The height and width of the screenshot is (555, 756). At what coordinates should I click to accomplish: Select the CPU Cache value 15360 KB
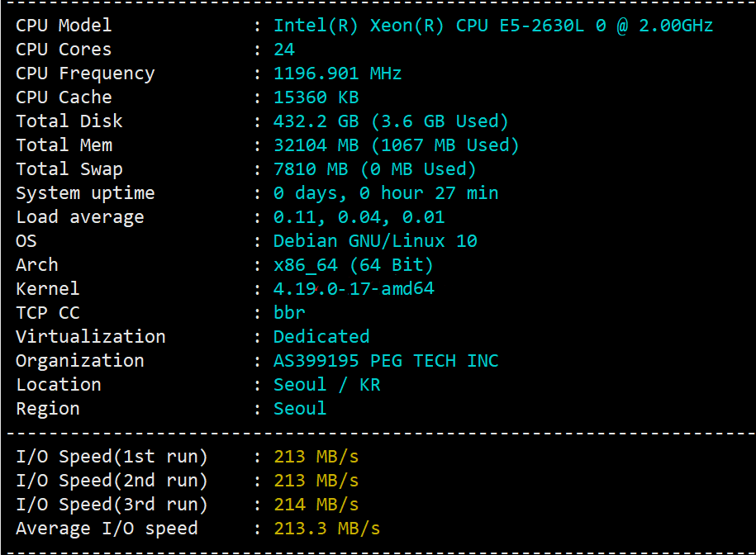point(316,97)
